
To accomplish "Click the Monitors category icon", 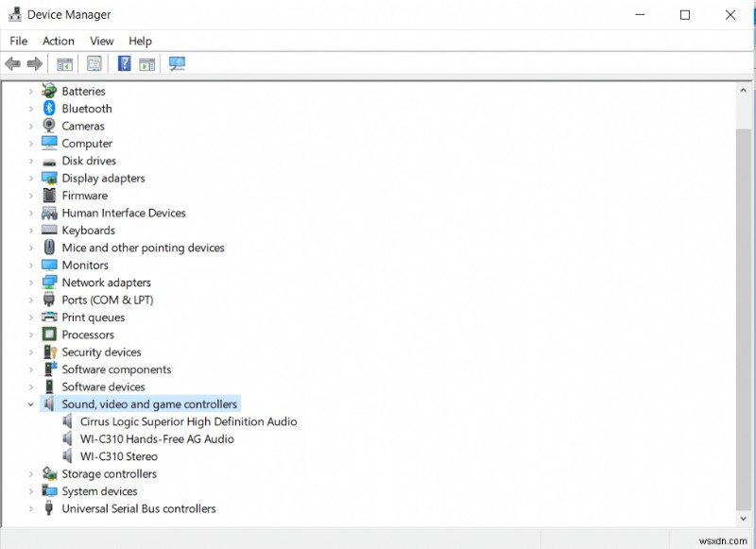I will 49,265.
